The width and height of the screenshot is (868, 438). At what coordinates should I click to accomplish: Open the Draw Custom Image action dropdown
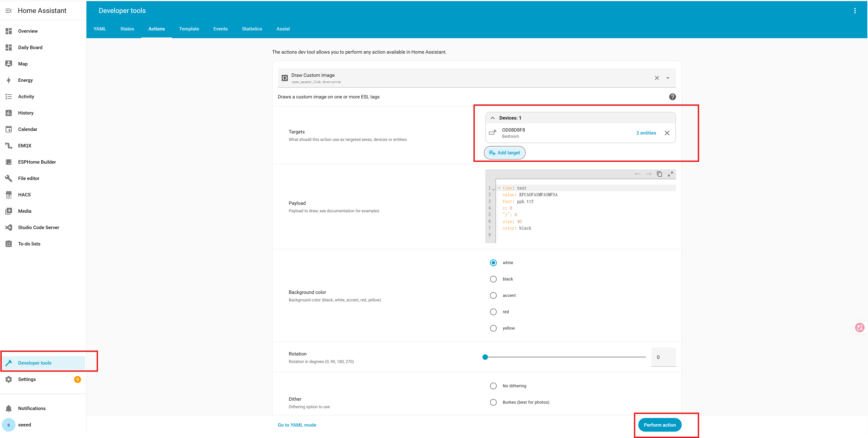668,78
